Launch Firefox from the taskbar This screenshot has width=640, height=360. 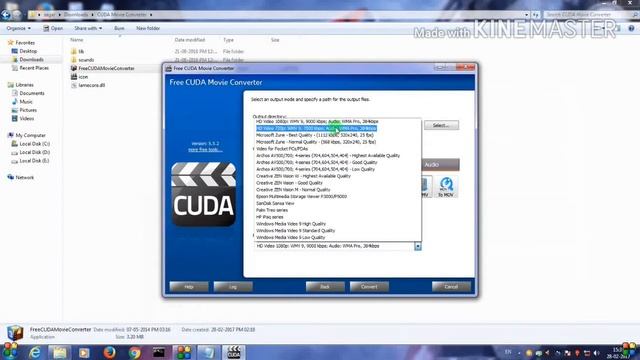click(x=109, y=352)
